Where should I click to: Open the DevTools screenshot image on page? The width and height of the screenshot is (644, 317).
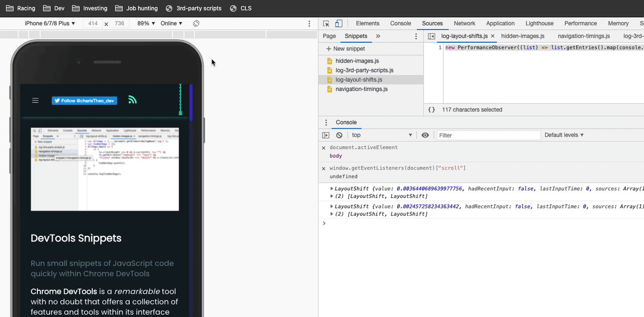(x=105, y=169)
